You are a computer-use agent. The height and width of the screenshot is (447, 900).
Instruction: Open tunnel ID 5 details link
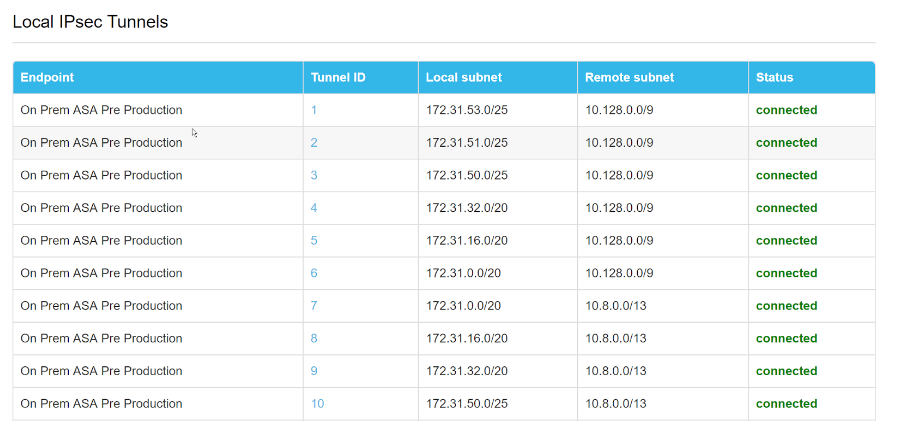coord(314,241)
